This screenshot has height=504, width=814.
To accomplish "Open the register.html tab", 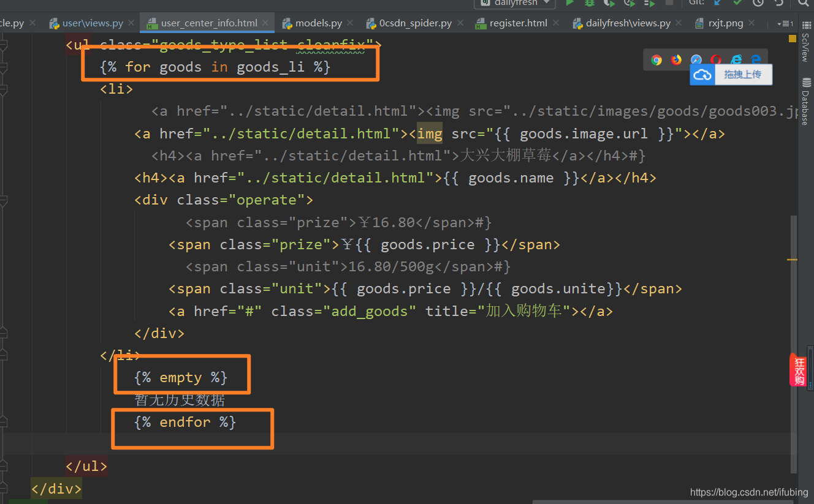I will pos(518,23).
